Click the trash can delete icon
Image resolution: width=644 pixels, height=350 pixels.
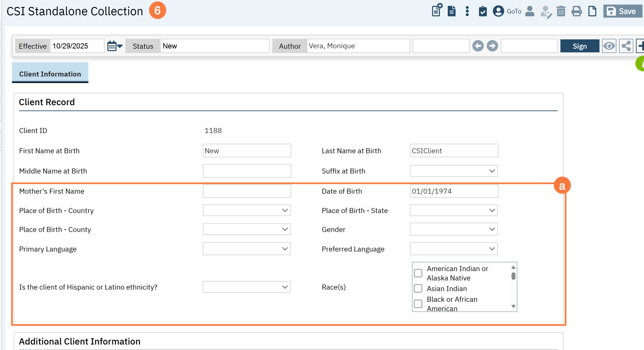click(x=561, y=11)
